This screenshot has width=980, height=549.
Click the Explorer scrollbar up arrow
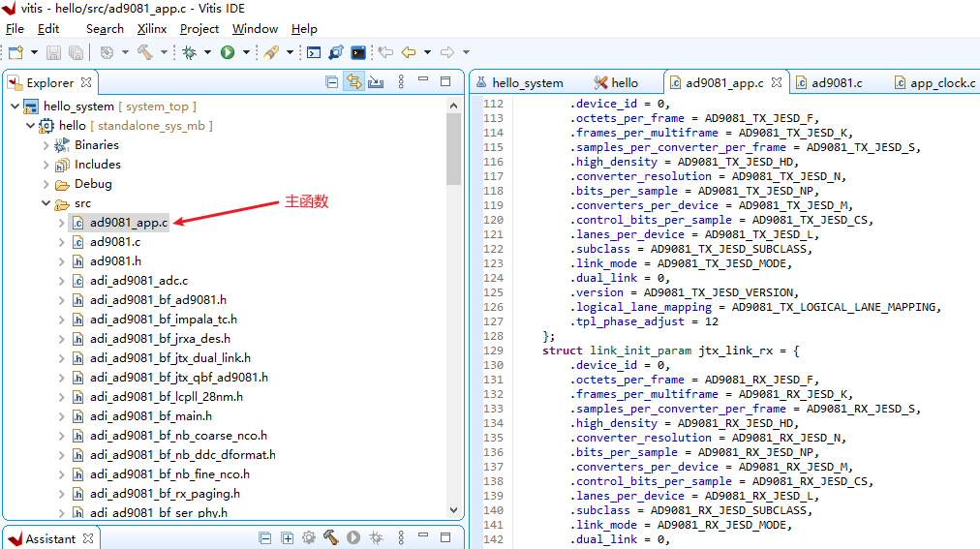[x=454, y=106]
